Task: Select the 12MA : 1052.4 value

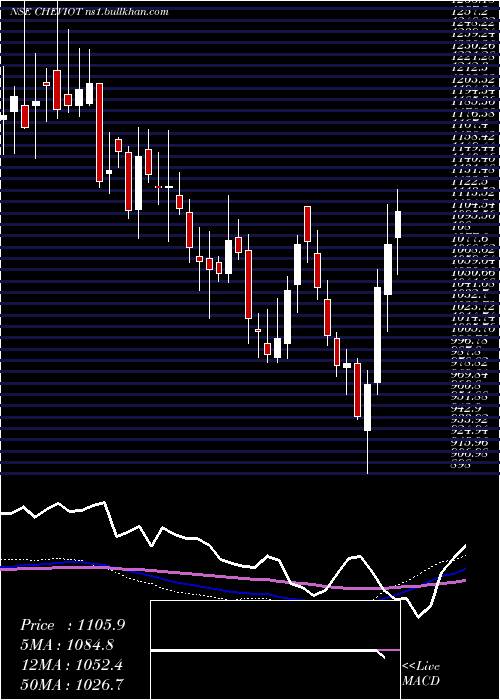Action: [72, 664]
